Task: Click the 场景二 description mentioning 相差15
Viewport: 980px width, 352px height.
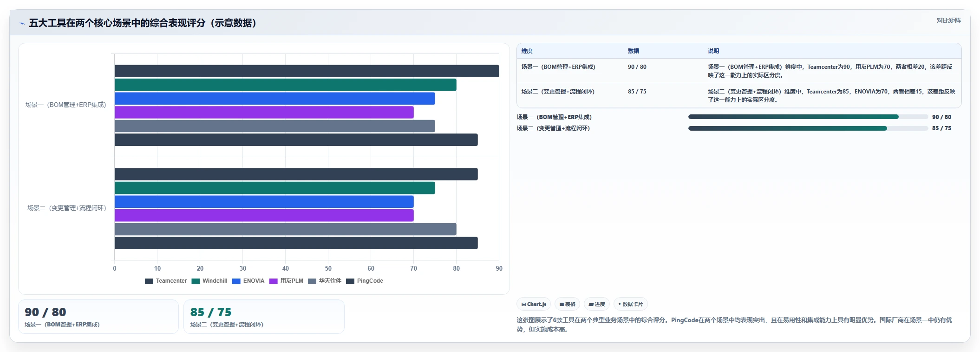Action: tap(831, 96)
